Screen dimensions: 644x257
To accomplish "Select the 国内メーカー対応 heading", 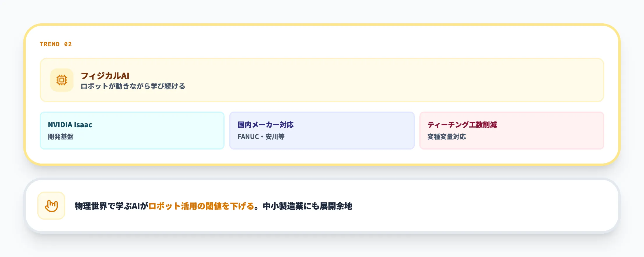I will [265, 125].
